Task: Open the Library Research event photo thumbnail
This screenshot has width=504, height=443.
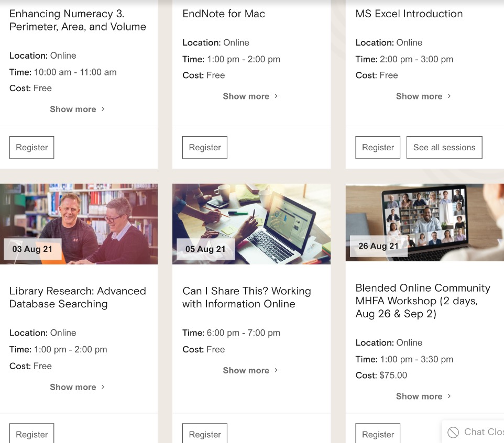Action: coord(79,224)
